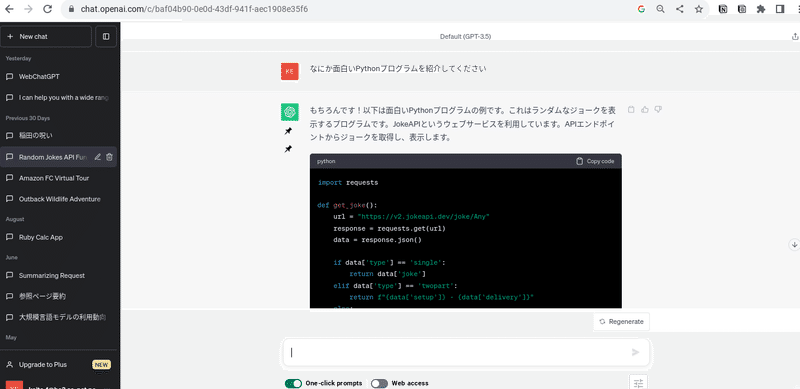Select the Random Jokes API Fun chat
This screenshot has height=389, width=800.
coord(53,157)
